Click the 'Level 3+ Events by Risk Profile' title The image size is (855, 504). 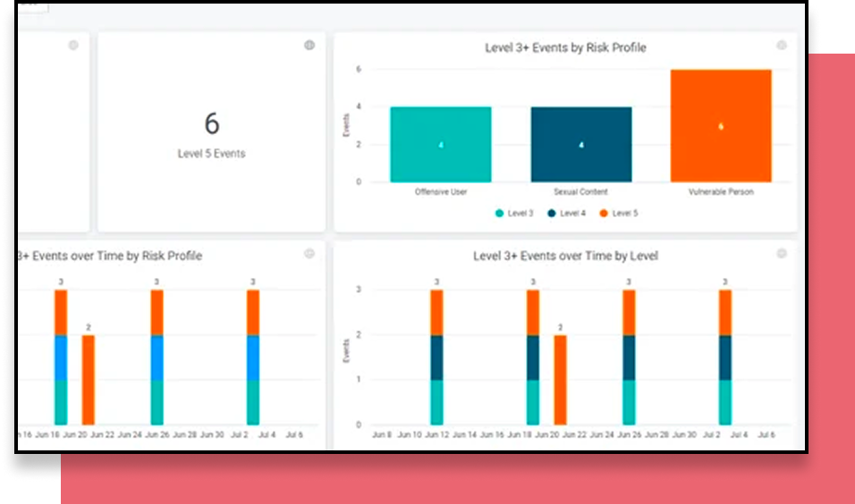565,47
